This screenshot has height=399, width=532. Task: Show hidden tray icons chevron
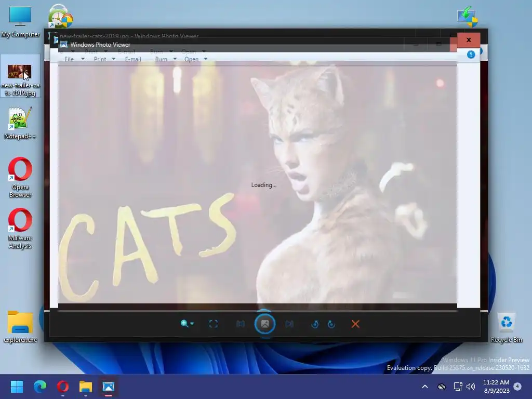(x=425, y=387)
